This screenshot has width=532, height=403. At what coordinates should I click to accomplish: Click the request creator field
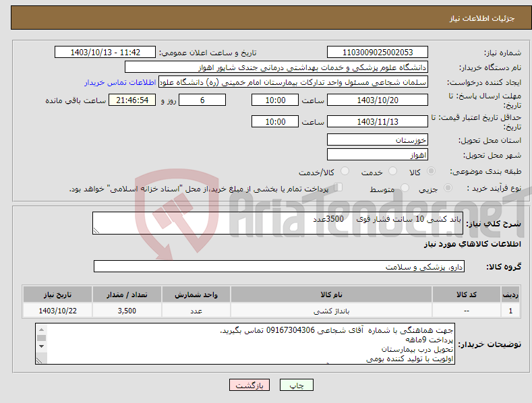pyautogui.click(x=293, y=82)
